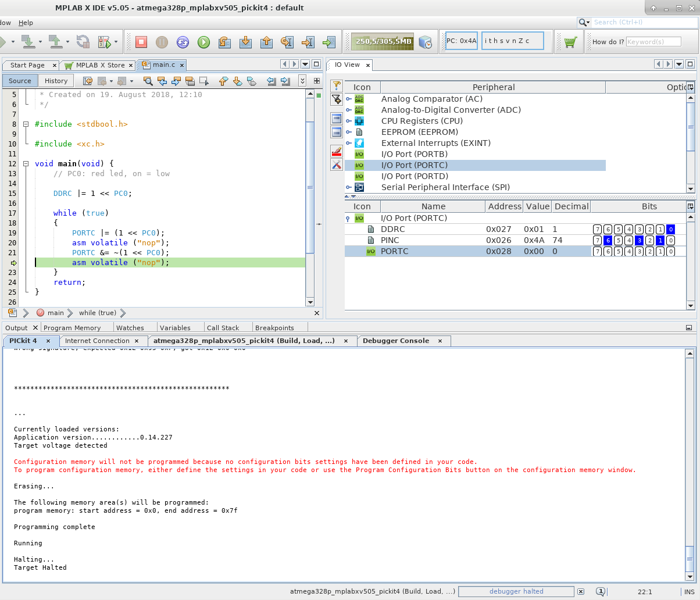Click 'while (true)' breadcrumb

point(98,313)
